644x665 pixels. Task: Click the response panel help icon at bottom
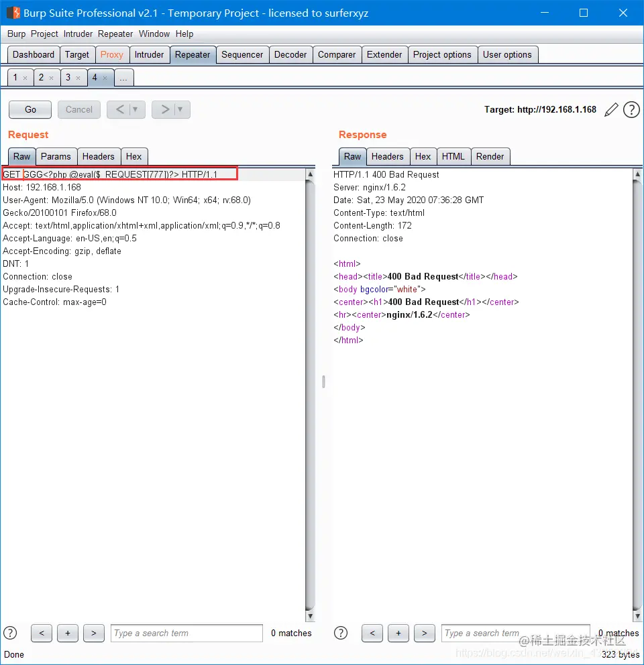click(x=341, y=633)
